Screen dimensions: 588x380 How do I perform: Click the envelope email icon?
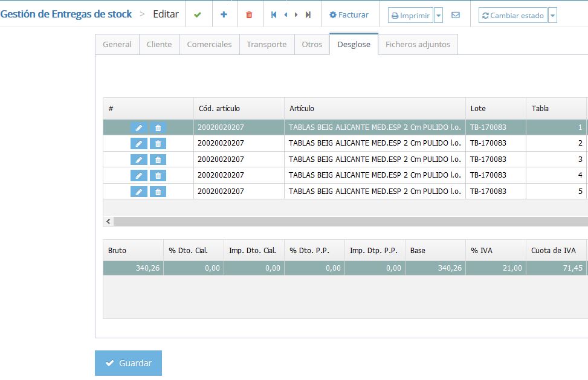tap(456, 15)
